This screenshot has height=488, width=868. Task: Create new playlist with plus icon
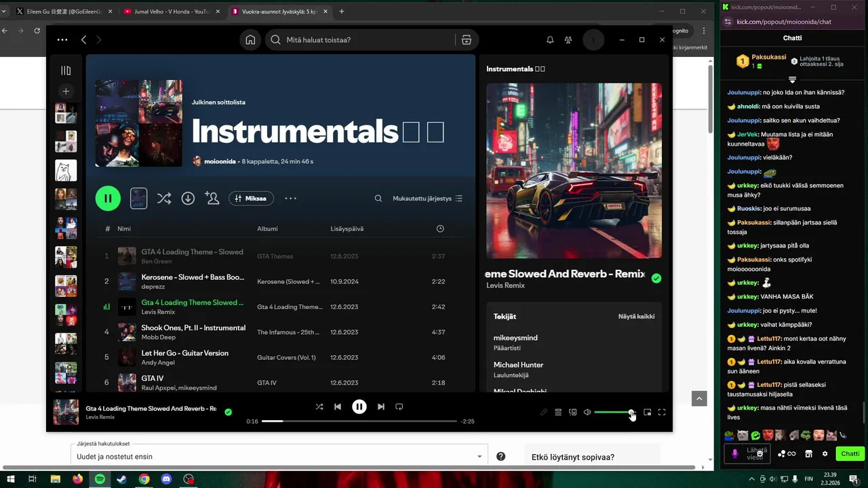pos(66,91)
